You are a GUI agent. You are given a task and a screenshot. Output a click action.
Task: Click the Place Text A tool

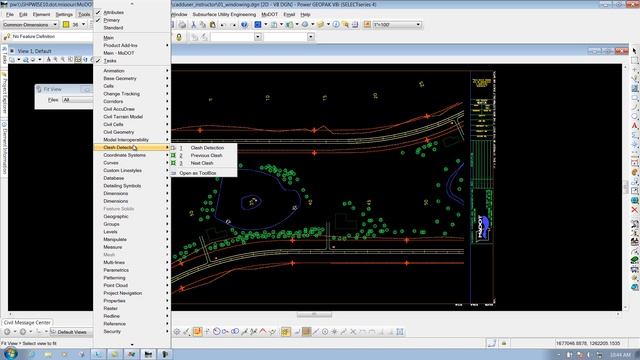click(635, 126)
